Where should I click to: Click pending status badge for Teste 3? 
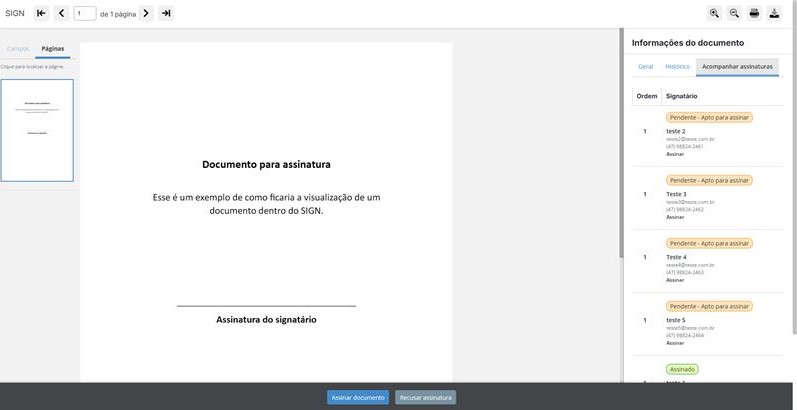tap(709, 180)
